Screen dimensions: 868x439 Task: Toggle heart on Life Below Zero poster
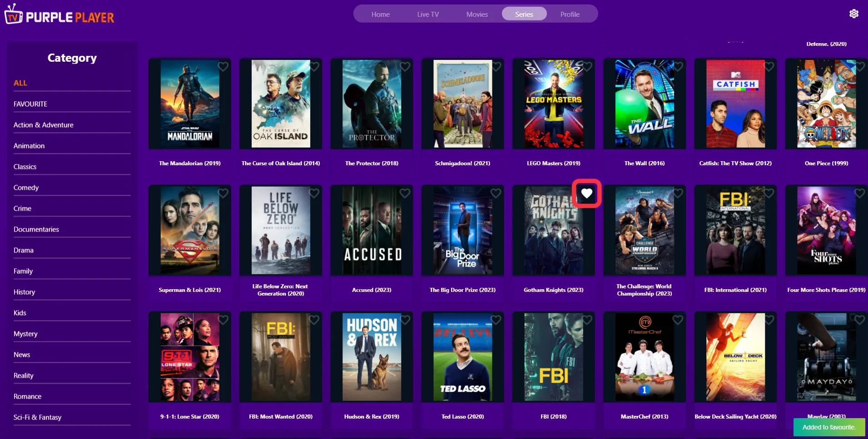pyautogui.click(x=314, y=193)
